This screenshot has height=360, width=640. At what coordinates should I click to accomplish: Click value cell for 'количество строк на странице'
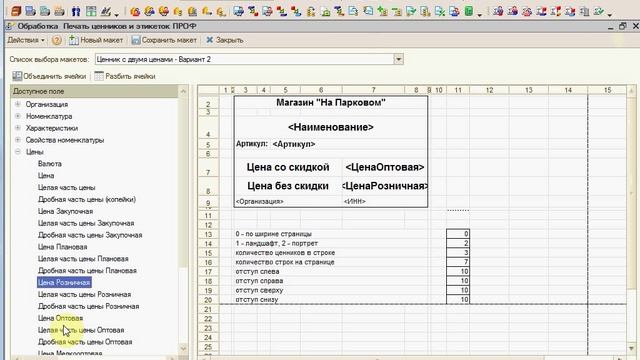coord(458,262)
